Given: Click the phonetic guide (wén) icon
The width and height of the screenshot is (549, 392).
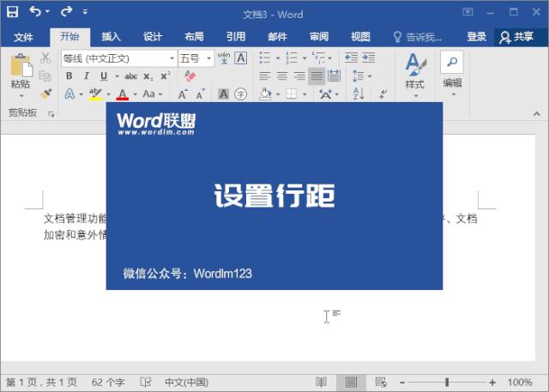Looking at the screenshot, I should click(223, 57).
